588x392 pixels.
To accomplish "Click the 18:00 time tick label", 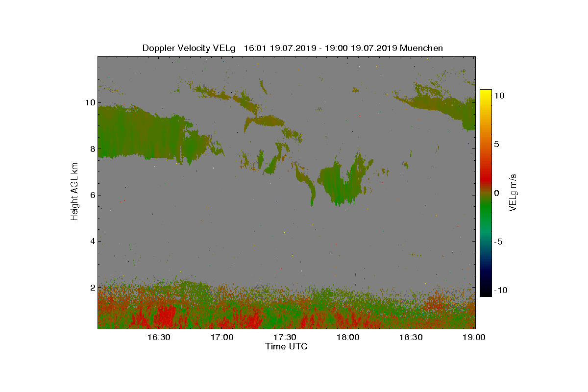I will (348, 337).
